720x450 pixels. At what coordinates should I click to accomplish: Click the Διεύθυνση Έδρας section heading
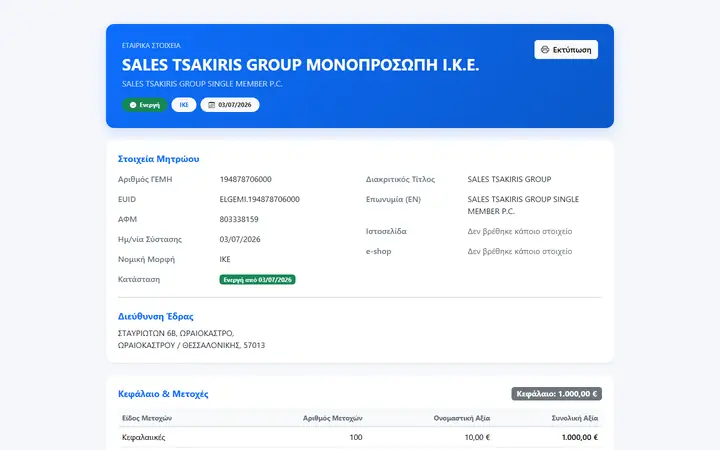[156, 316]
